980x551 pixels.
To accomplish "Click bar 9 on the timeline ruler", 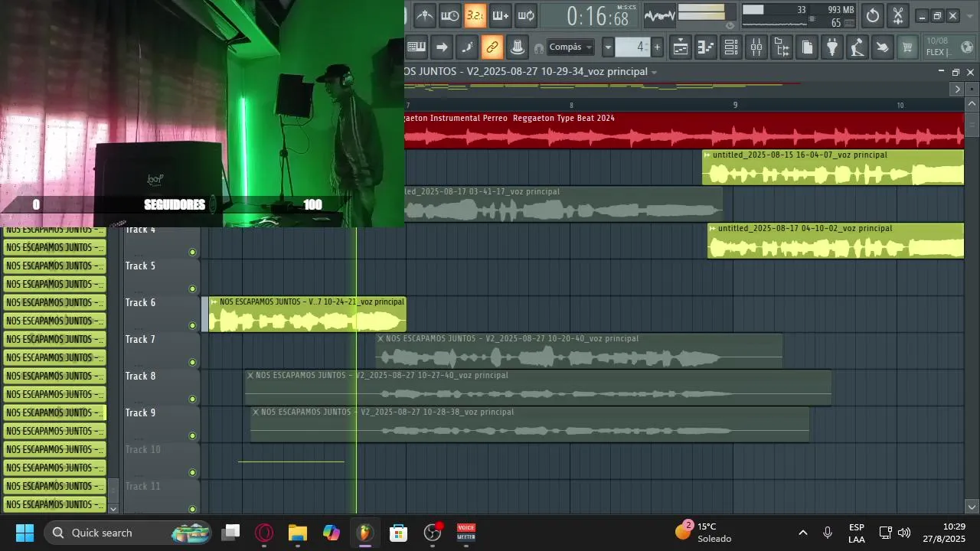I will tap(735, 105).
